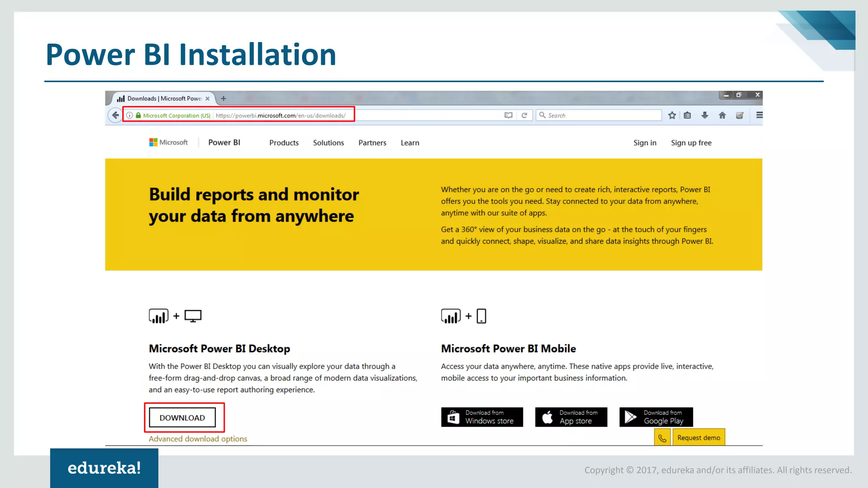Viewport: 868px width, 488px height.
Task: Click the desktop monitor icon
Action: coord(193,316)
